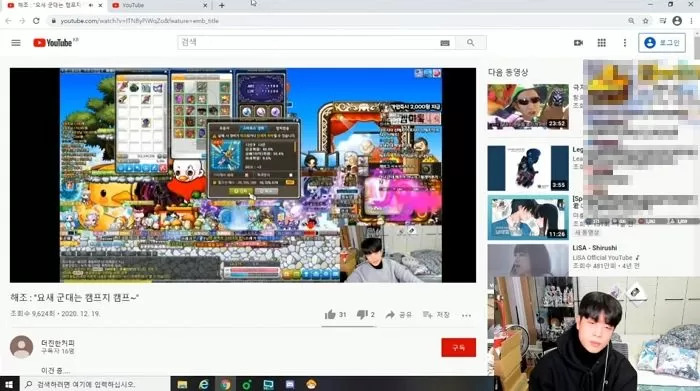The height and width of the screenshot is (391, 700).
Task: Open the media control icon in Chrome toolbar
Action: pyautogui.click(x=663, y=21)
